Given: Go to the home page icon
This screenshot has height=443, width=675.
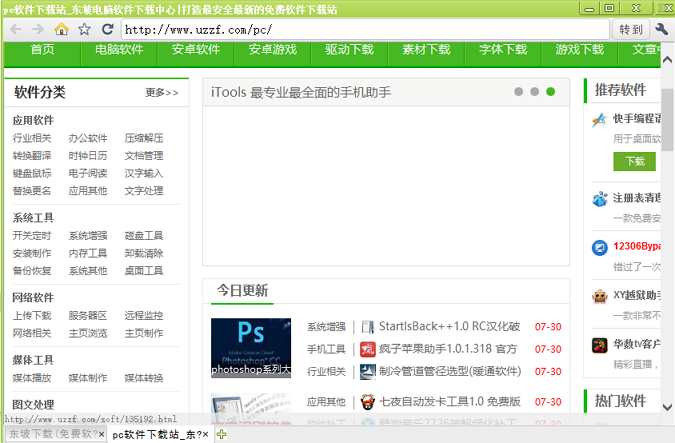Looking at the screenshot, I should [x=62, y=29].
